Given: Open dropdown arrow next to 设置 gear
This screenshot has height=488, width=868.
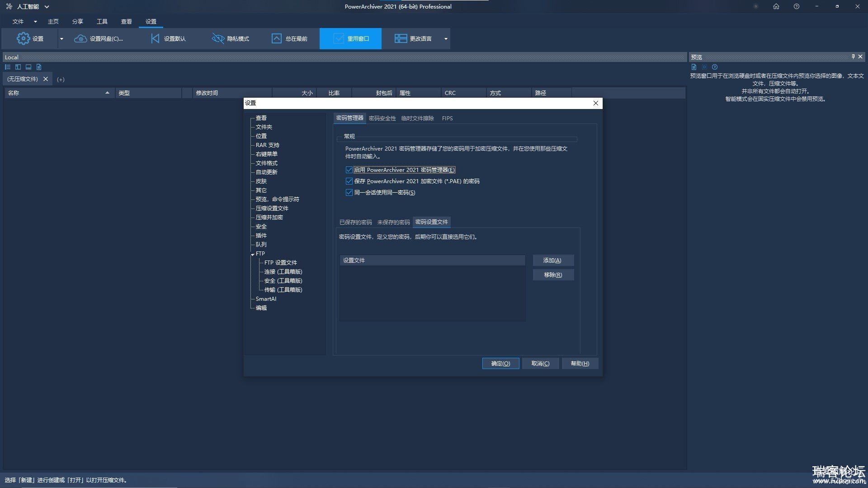Looking at the screenshot, I should (x=61, y=38).
